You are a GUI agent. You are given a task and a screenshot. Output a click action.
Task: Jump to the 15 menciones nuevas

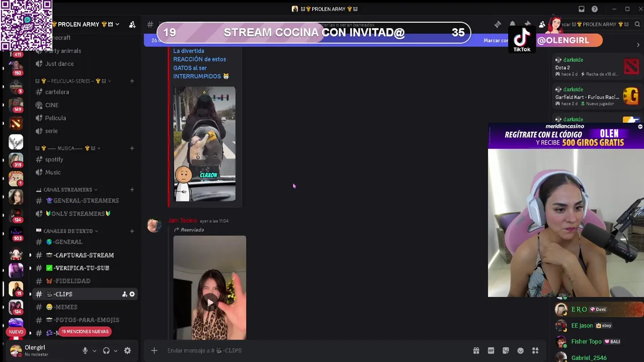85,332
